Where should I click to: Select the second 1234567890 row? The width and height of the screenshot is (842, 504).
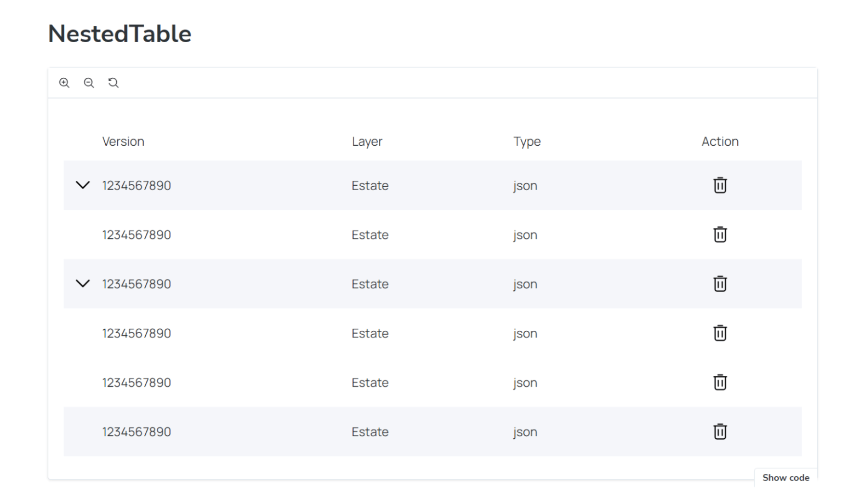pos(136,234)
